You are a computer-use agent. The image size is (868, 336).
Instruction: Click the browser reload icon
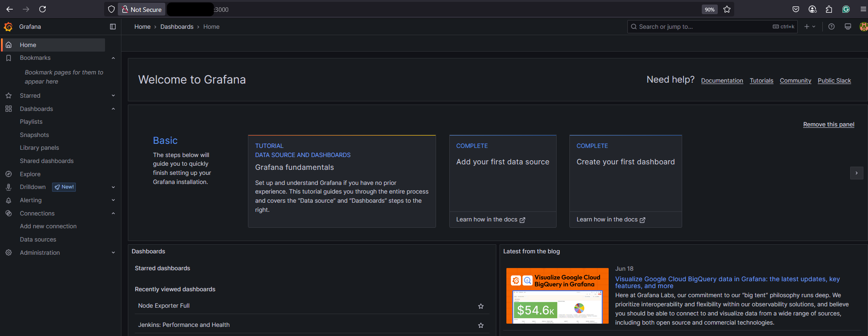click(x=42, y=9)
